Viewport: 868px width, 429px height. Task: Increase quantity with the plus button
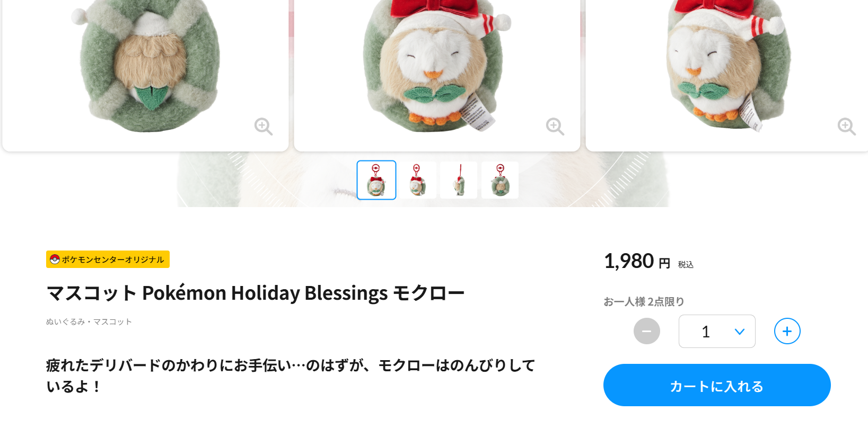point(787,331)
